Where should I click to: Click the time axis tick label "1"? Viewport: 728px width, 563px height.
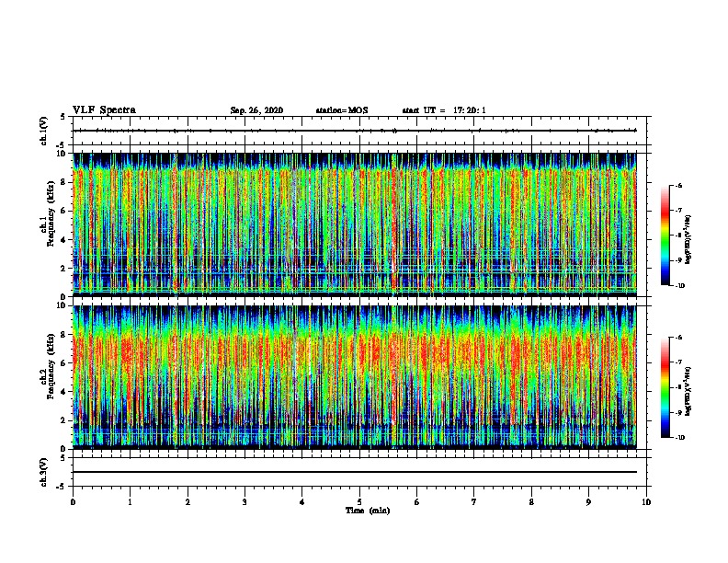(130, 502)
